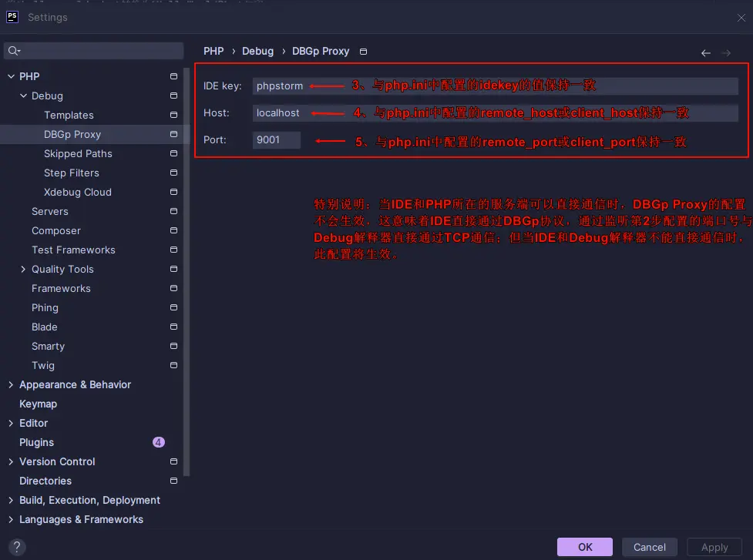Click the PHP breadcrumb link
This screenshot has width=753, height=560.
(x=213, y=51)
